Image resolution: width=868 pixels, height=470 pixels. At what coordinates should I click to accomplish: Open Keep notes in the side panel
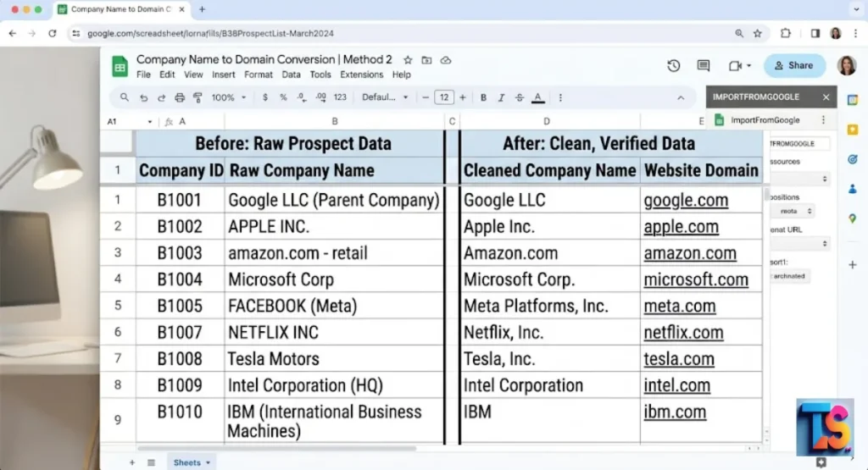click(853, 130)
